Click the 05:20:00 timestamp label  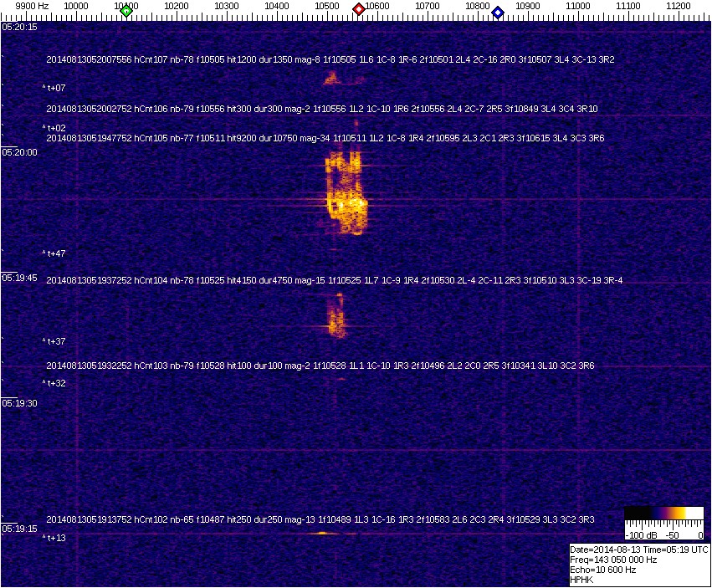pos(19,152)
